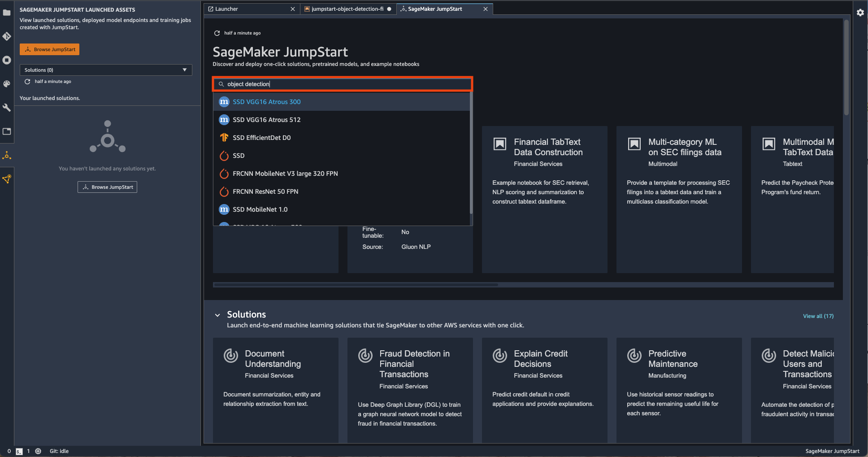The height and width of the screenshot is (457, 868).
Task: Click the Fraud Detection solution icon
Action: point(365,356)
